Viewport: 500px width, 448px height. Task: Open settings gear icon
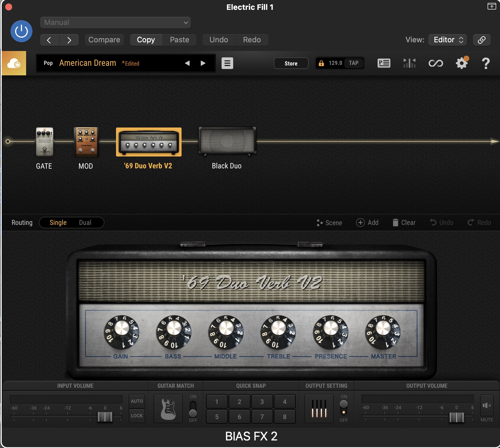462,63
